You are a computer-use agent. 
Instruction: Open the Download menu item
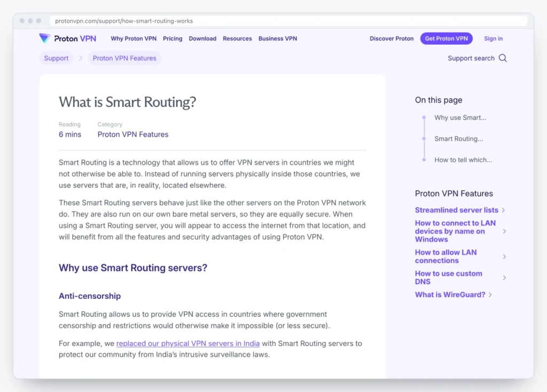202,38
